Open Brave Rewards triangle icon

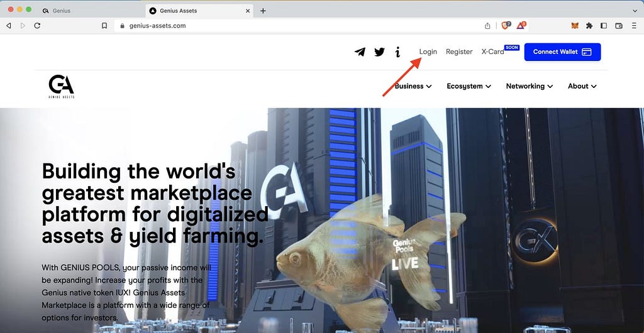[x=521, y=25]
